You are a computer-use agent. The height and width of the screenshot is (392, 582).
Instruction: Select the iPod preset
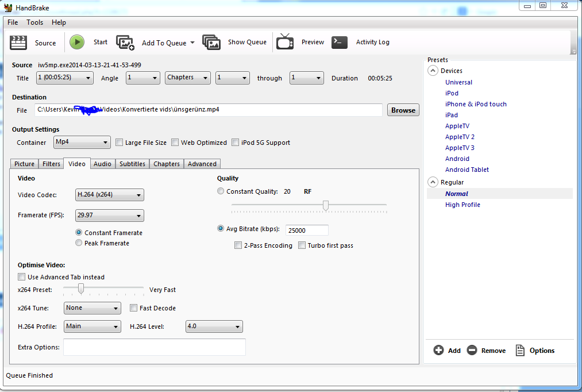(x=452, y=93)
